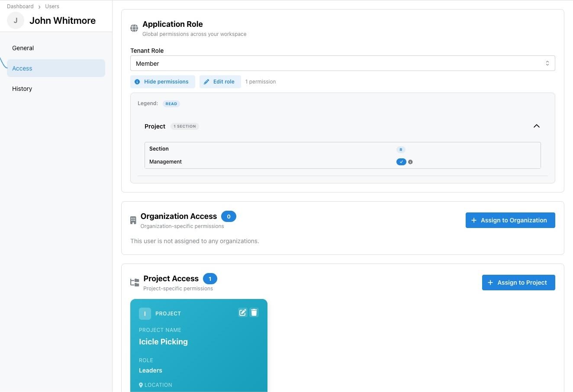
Task: Click the R read badge in the Section row
Action: click(400, 149)
